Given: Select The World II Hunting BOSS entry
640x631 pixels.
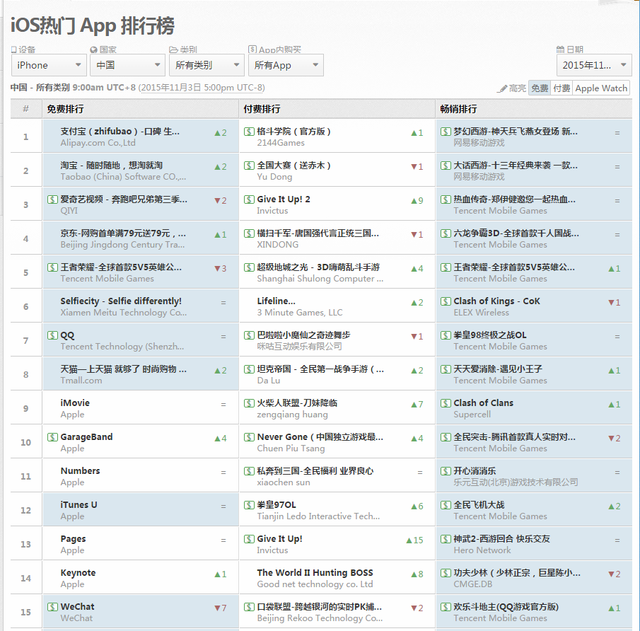Looking at the screenshot, I should click(x=315, y=573).
